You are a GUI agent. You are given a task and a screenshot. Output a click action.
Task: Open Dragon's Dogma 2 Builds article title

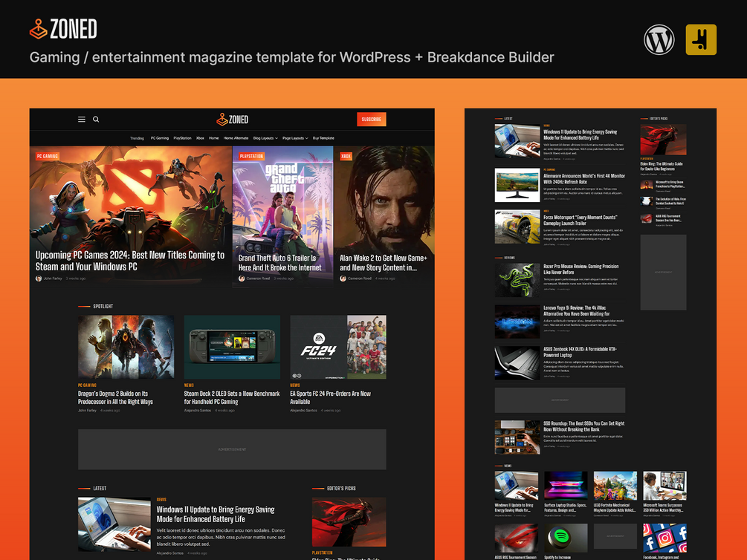click(x=115, y=397)
